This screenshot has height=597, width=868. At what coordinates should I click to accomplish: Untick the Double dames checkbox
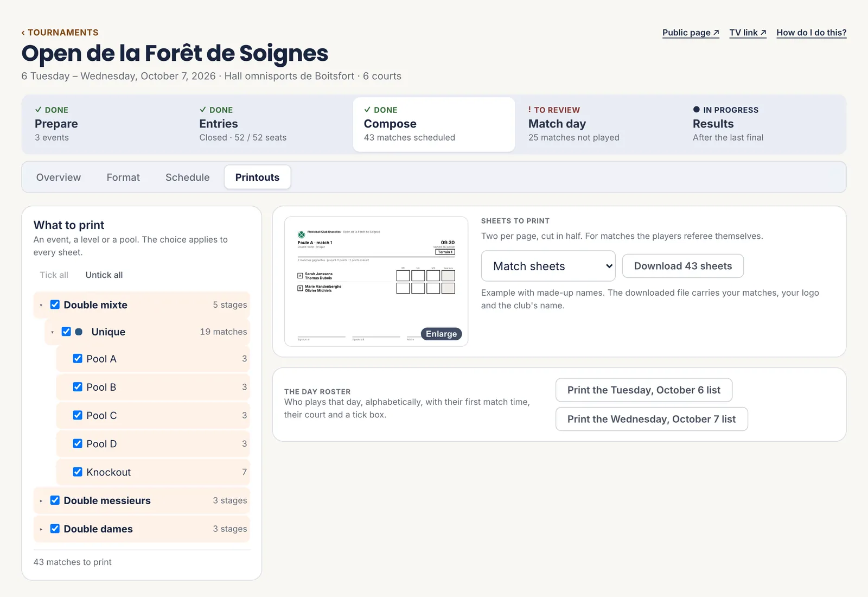click(x=55, y=528)
